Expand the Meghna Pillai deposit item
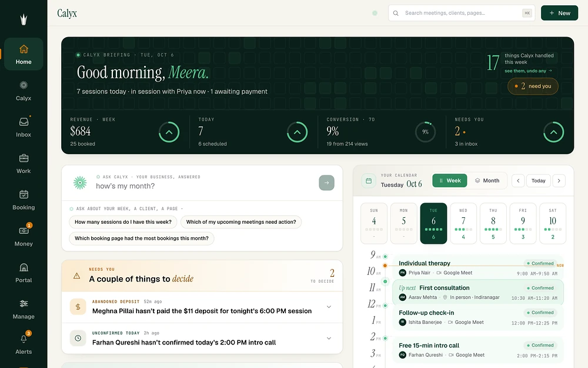588x368 pixels. pyautogui.click(x=329, y=307)
